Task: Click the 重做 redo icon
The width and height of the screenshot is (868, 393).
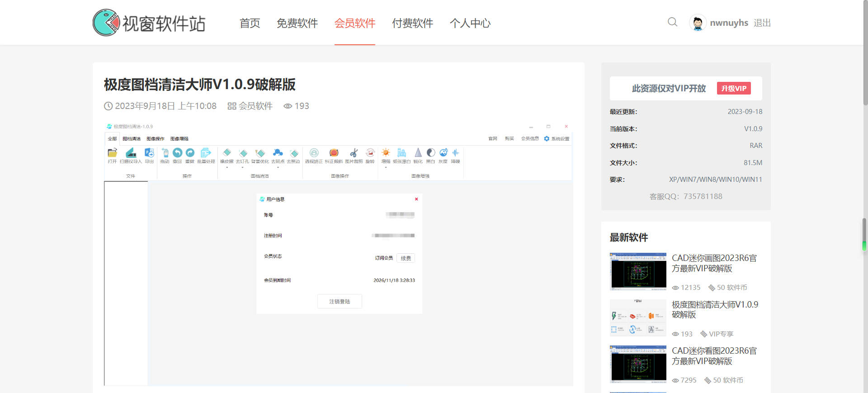Action: click(x=190, y=152)
